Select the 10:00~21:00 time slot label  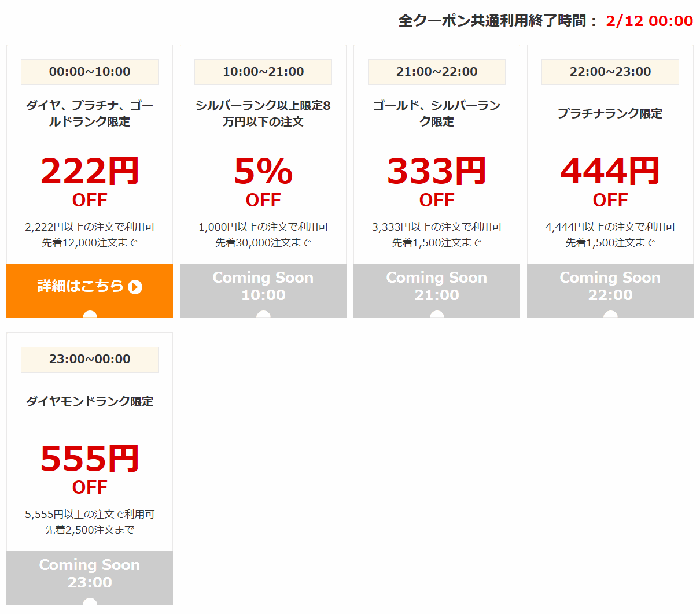tap(263, 72)
